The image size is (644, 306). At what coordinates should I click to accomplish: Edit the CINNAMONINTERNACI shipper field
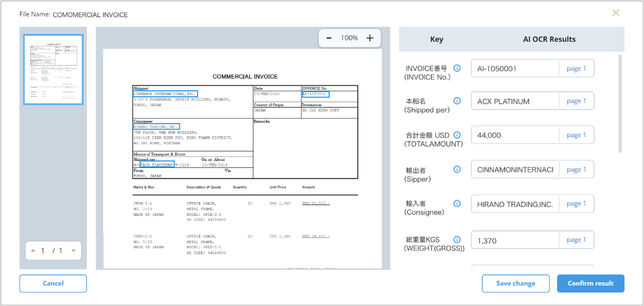pyautogui.click(x=515, y=169)
